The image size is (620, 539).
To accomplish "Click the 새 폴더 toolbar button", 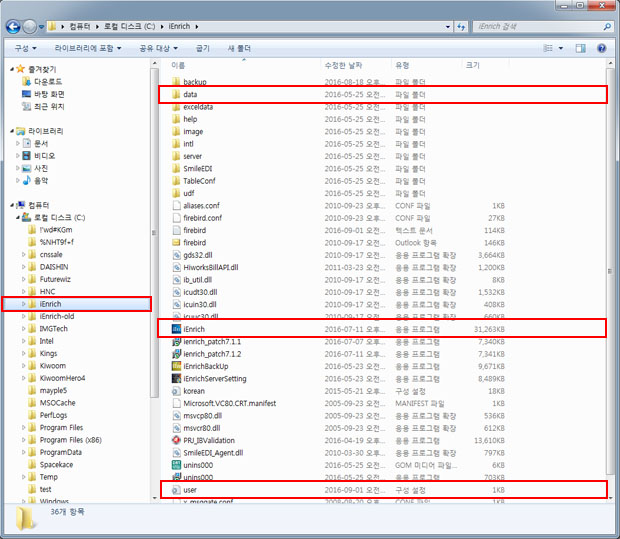I will click(x=240, y=48).
